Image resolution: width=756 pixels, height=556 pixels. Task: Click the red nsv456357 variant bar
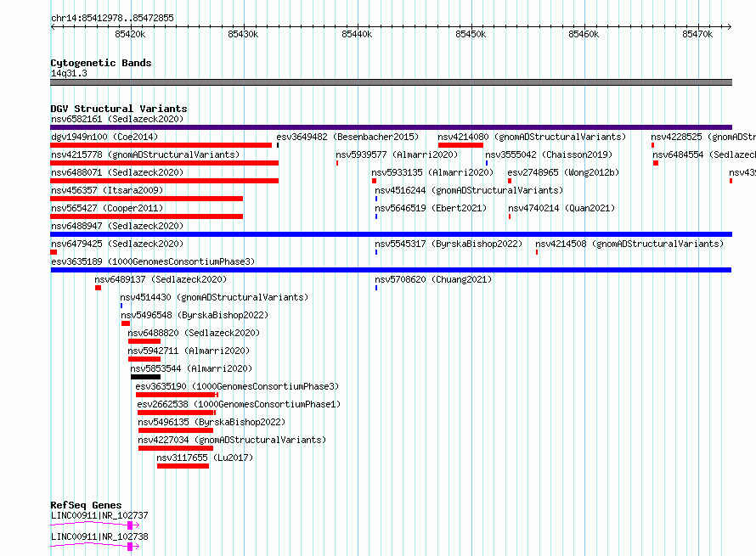click(147, 199)
